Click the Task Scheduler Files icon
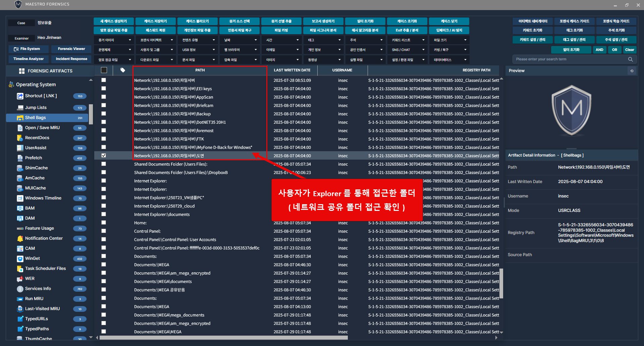 click(x=20, y=269)
